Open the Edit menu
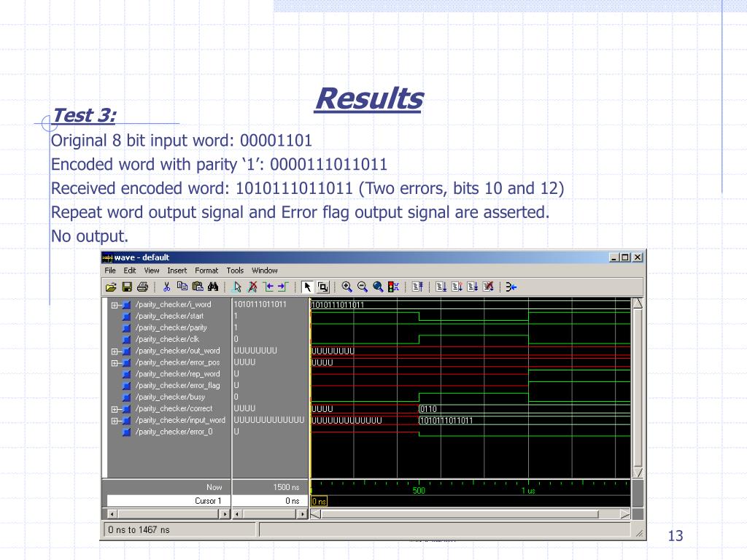This screenshot has height=560, width=747. click(x=130, y=271)
